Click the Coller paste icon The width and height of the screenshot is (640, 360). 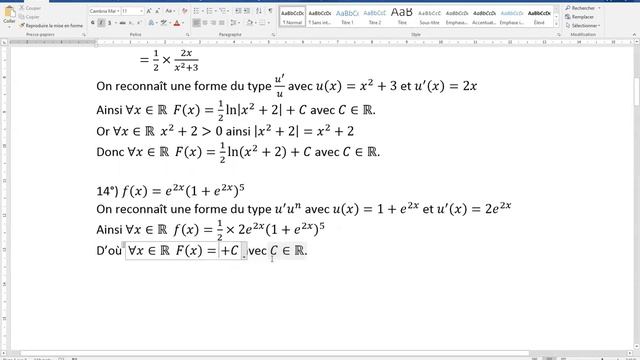coord(9,12)
